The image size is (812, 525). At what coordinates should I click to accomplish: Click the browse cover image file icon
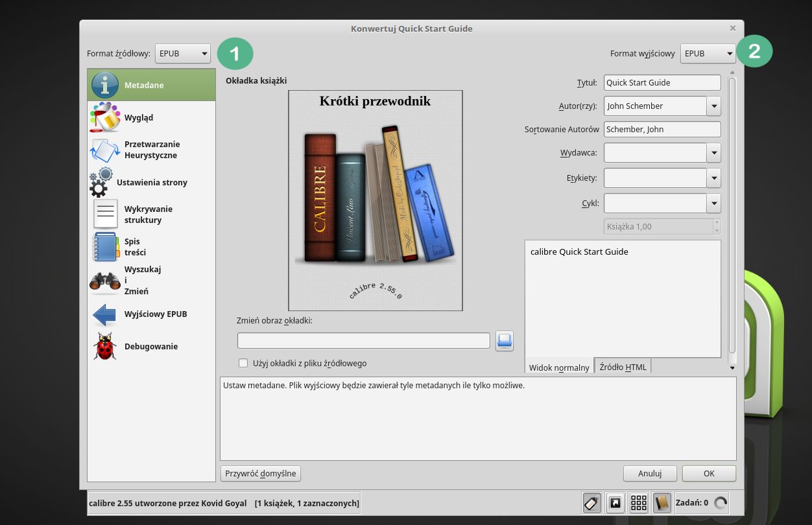click(504, 340)
